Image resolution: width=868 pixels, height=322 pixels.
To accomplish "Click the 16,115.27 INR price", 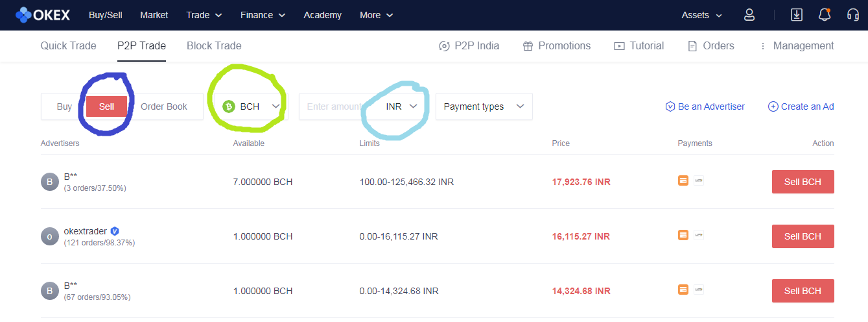I will click(x=581, y=236).
